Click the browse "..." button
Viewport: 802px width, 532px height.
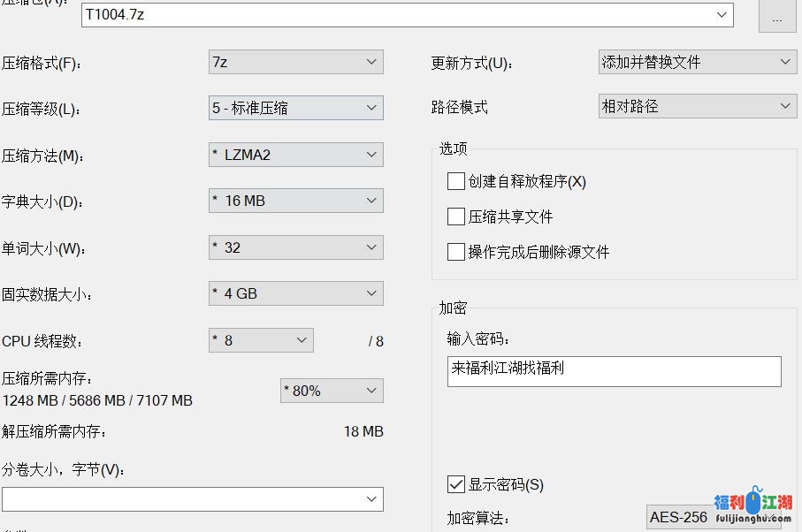[777, 18]
